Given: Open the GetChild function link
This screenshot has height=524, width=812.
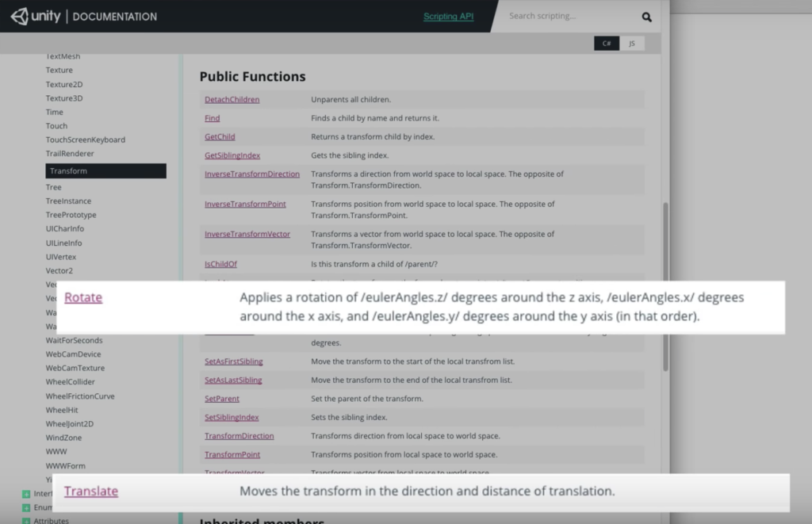Looking at the screenshot, I should point(220,136).
